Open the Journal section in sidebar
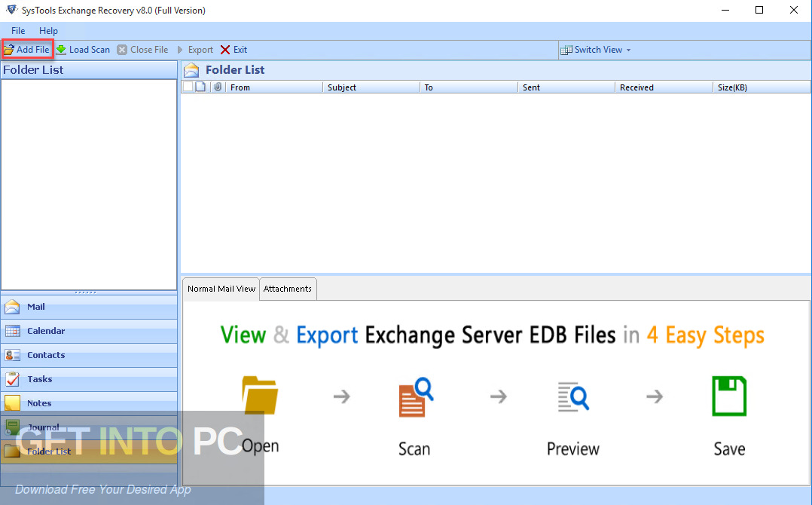Image resolution: width=812 pixels, height=505 pixels. [89, 427]
